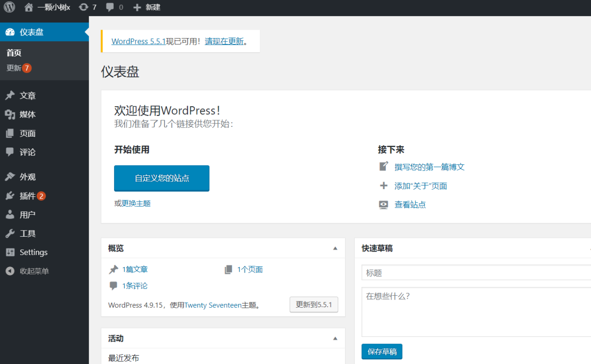The image size is (591, 364).
Task: Open the 撰写您的第一篇博文 link
Action: point(430,167)
